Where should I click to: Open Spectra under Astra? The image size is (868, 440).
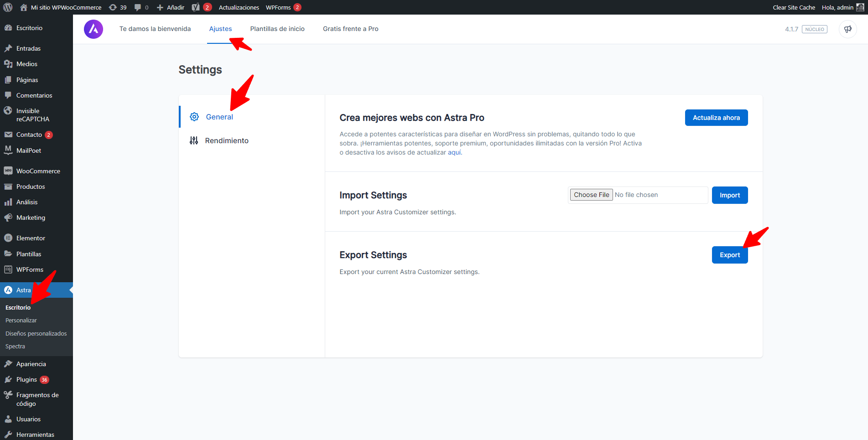(16, 347)
